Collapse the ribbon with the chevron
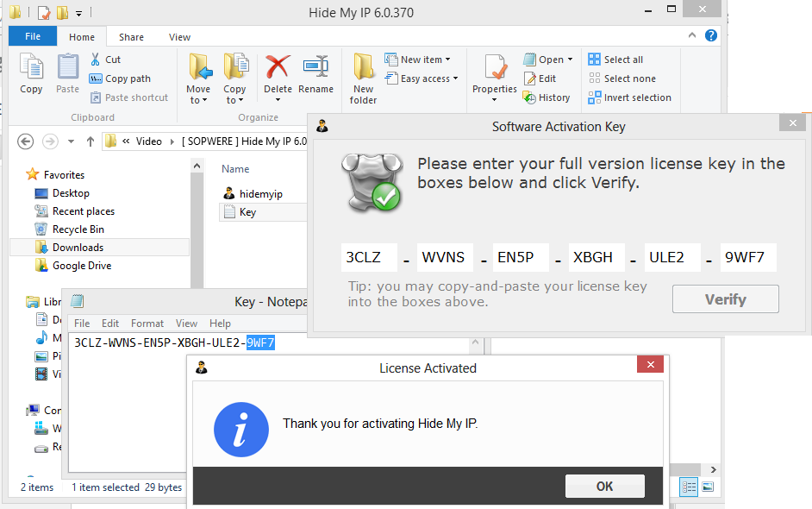Viewport: 812px width, 509px height. 692,35
